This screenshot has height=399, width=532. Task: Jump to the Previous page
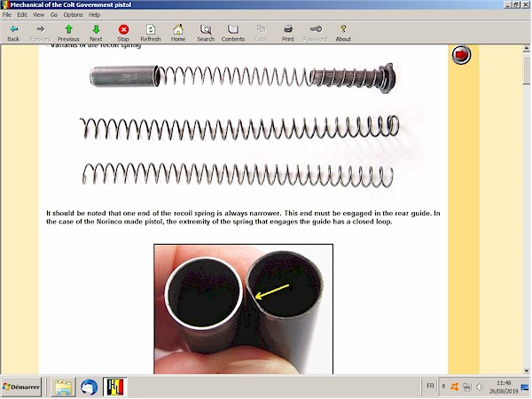pos(68,33)
